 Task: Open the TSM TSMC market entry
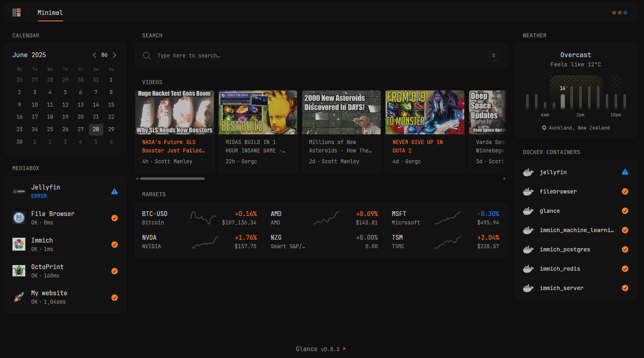click(398, 238)
